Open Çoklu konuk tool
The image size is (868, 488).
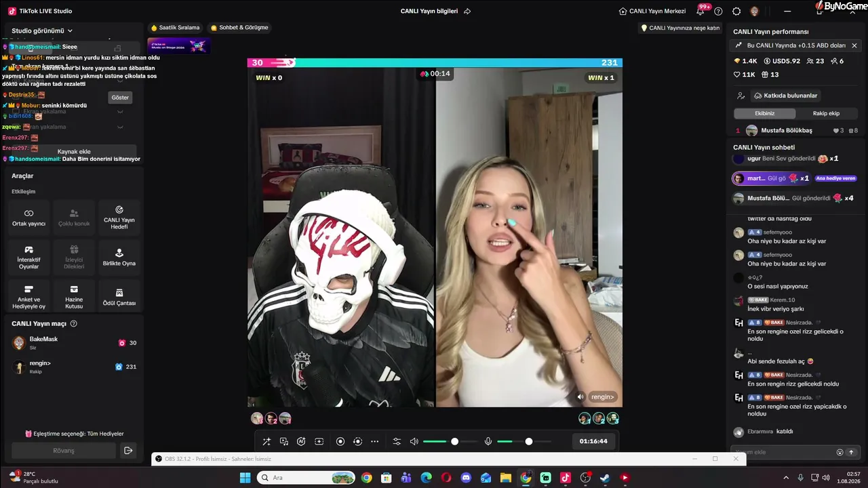point(74,218)
